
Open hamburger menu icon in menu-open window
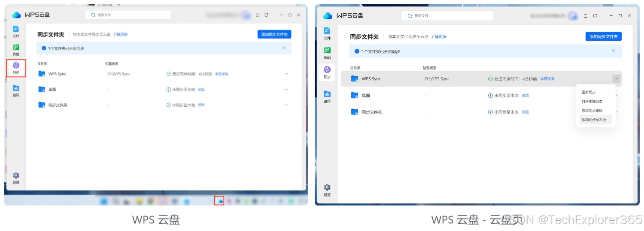coord(586,16)
